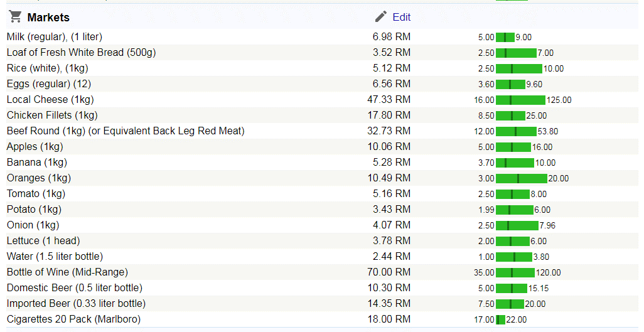
Task: Select Tomato (1kg) label
Action: pos(36,193)
